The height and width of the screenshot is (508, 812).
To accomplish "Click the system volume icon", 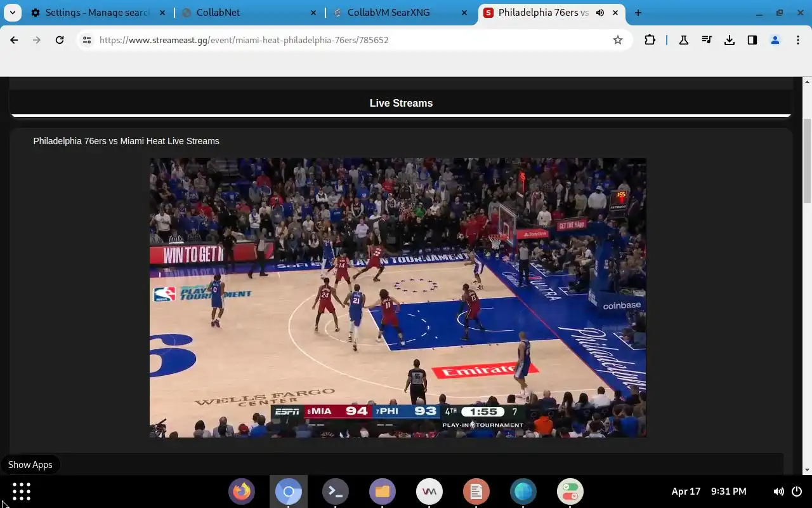I will pos(779,491).
